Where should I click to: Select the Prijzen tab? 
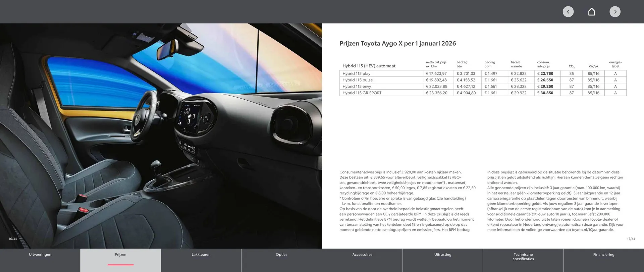[121, 260]
